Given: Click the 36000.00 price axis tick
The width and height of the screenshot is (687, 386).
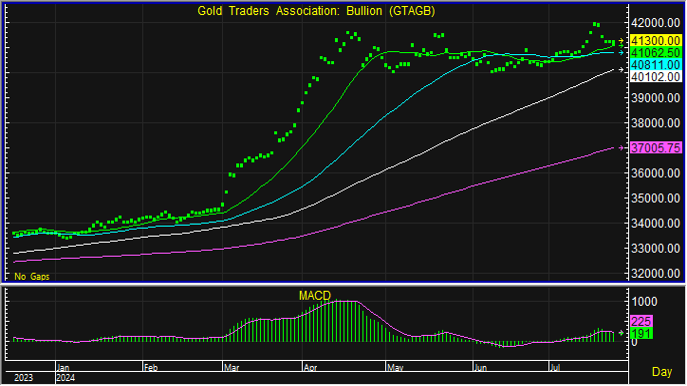Looking at the screenshot, I should [x=655, y=173].
